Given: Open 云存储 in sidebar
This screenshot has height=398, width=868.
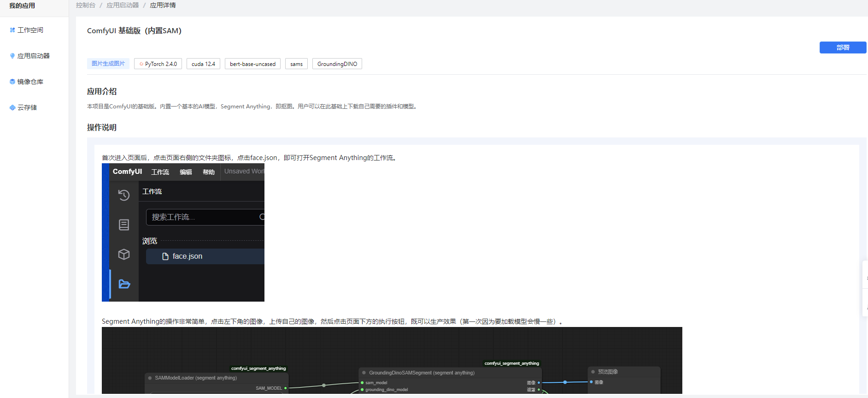Looking at the screenshot, I should click(x=27, y=107).
